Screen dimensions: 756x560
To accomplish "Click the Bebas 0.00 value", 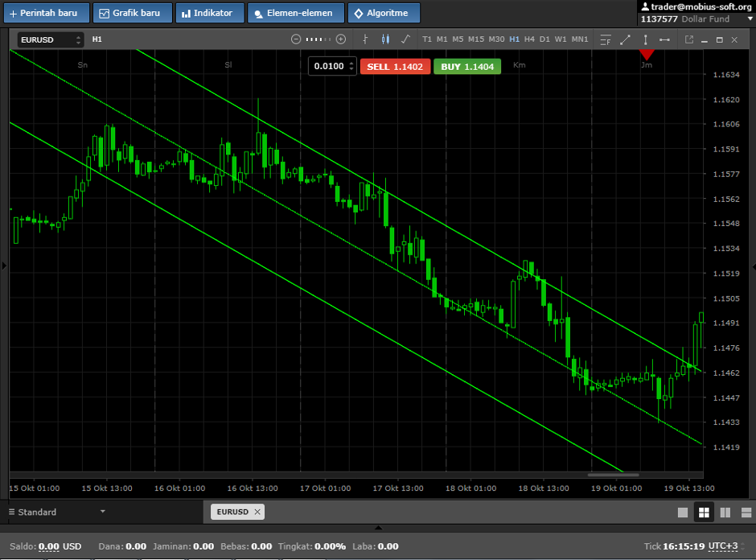I will [x=261, y=546].
